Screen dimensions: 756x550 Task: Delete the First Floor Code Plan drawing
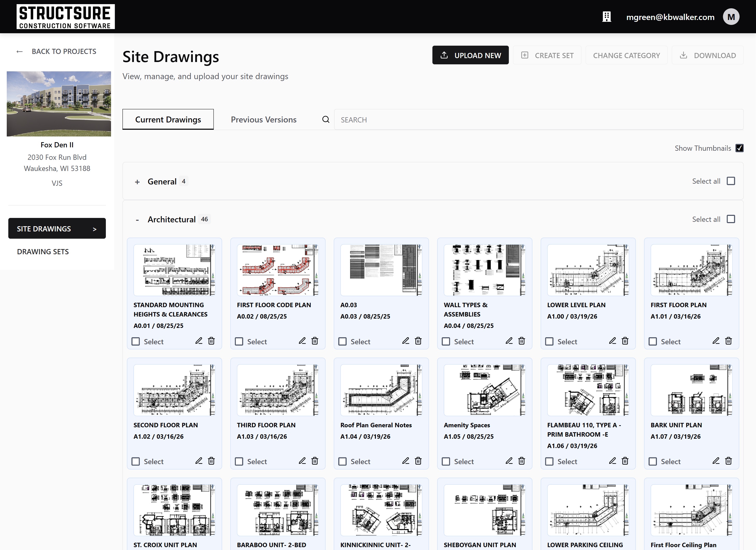pos(315,341)
